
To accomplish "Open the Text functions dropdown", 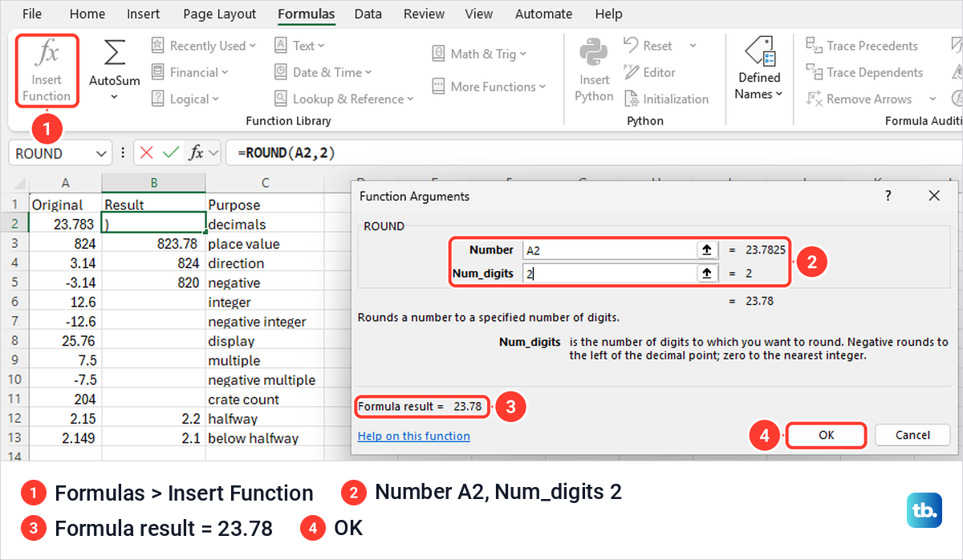I will pos(299,46).
